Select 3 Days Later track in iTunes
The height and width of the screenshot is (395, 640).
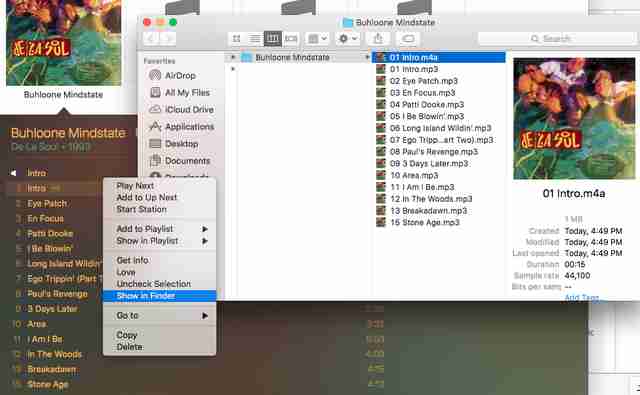point(53,309)
